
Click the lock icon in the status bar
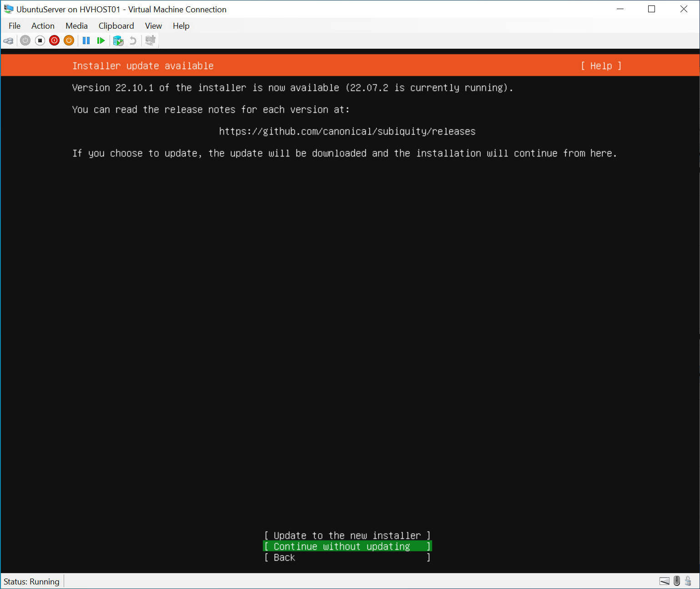[688, 581]
